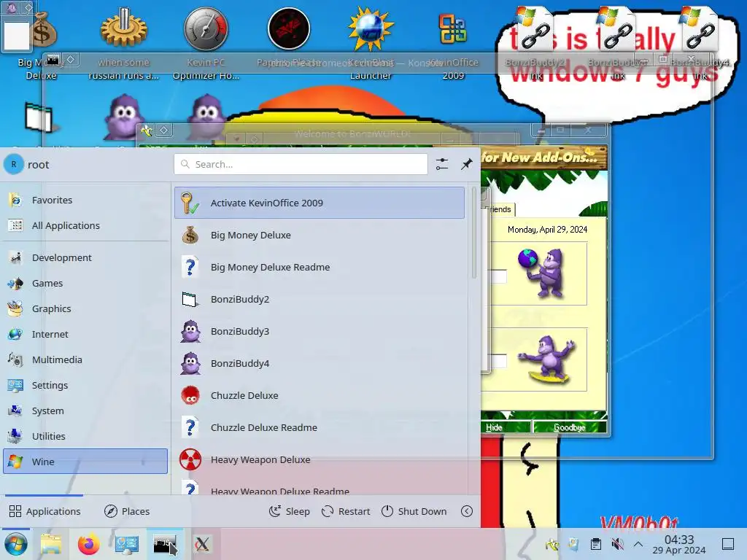The height and width of the screenshot is (560, 747).
Task: Select All Applications category
Action: (x=85, y=225)
